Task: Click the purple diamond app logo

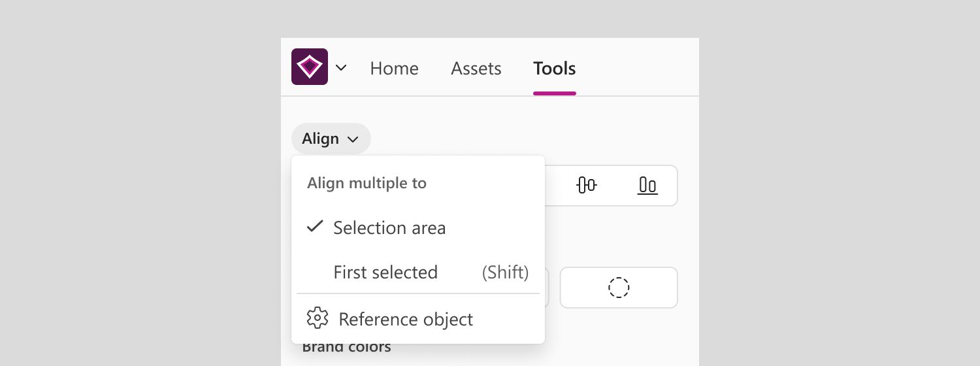Action: pyautogui.click(x=310, y=67)
